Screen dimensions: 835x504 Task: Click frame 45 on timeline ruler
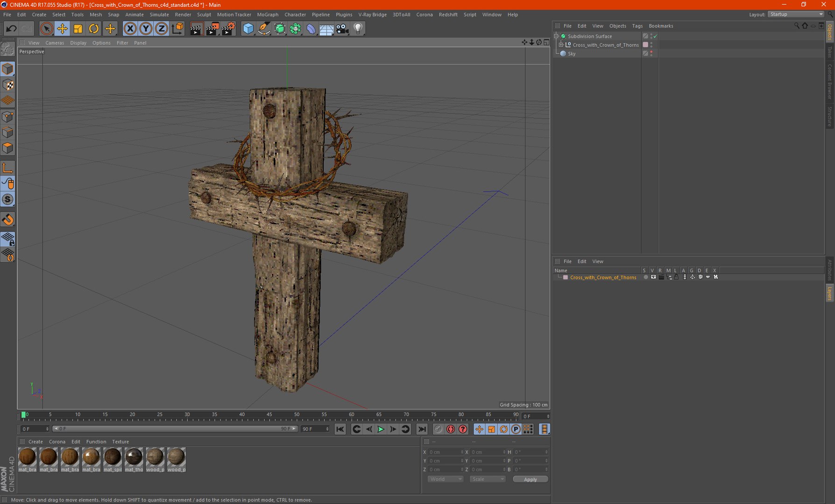point(269,414)
